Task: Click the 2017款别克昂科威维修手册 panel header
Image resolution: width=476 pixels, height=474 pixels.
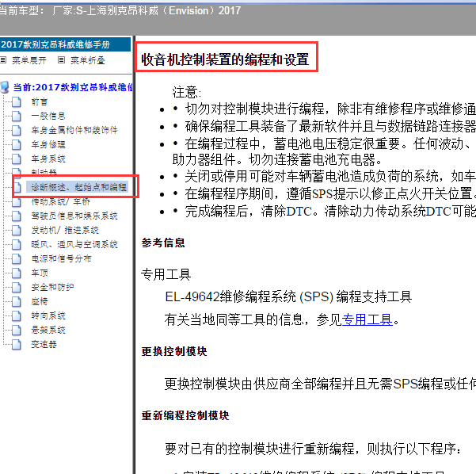Action: [x=65, y=44]
